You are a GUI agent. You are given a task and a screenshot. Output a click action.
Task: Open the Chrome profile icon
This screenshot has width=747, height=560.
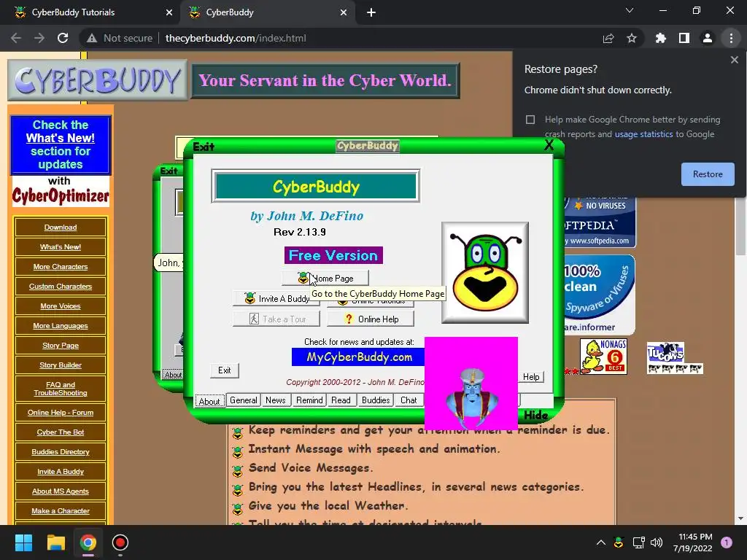pos(708,38)
